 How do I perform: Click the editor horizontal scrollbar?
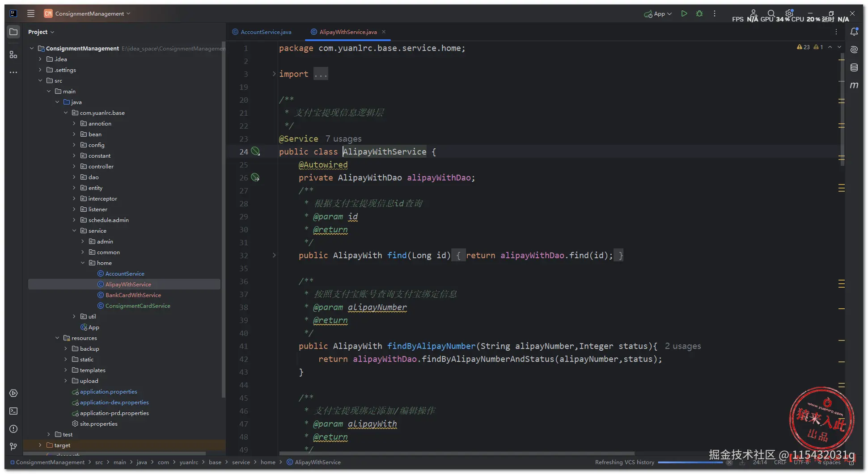coord(456,453)
